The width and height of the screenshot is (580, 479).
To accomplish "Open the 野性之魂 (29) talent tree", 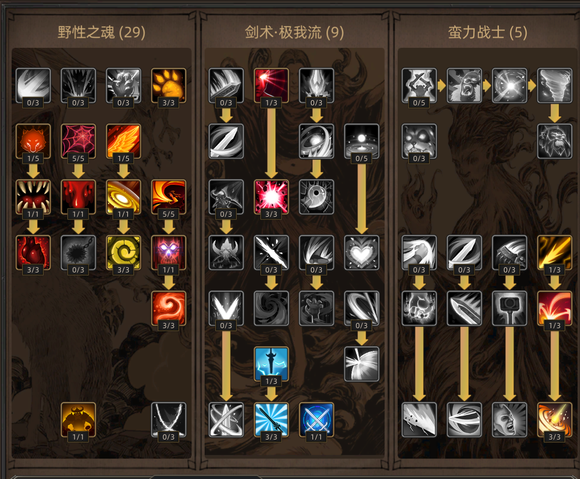I will 101,33.
